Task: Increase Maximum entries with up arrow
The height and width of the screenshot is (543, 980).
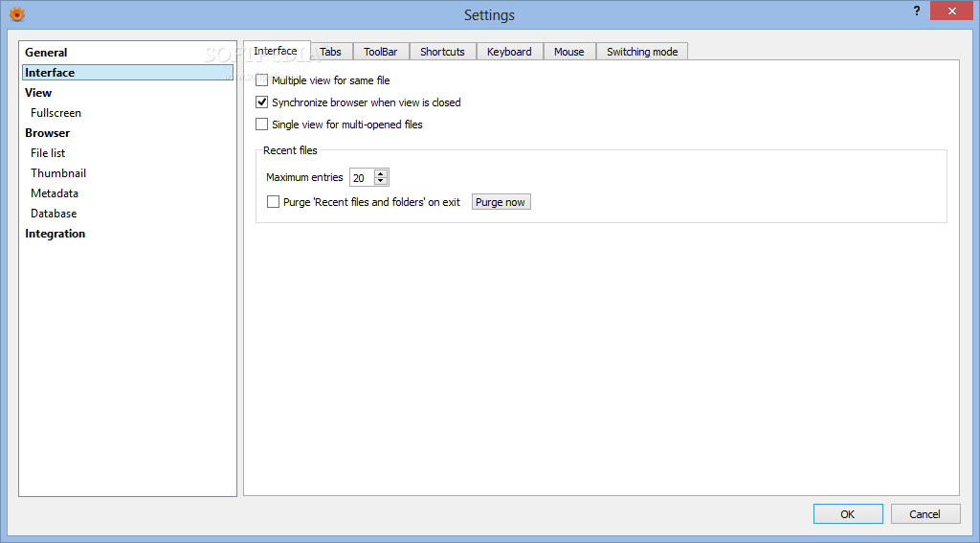Action: pos(381,173)
